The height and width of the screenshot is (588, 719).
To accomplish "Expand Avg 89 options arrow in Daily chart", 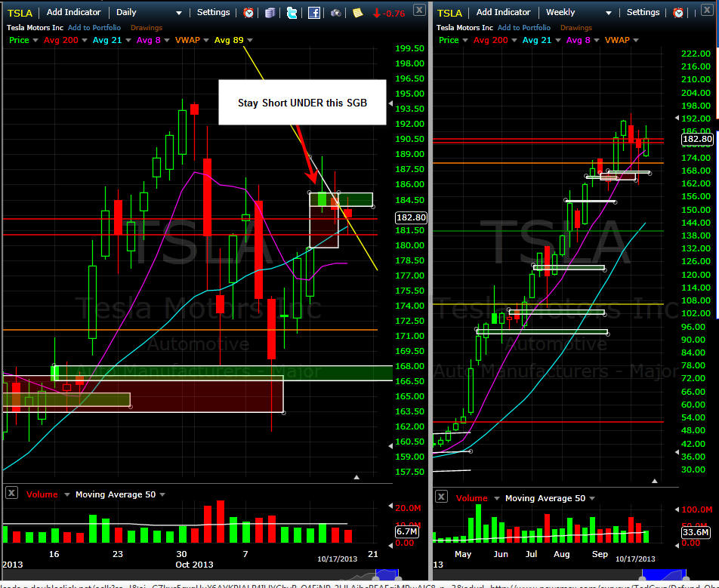I will coord(250,40).
